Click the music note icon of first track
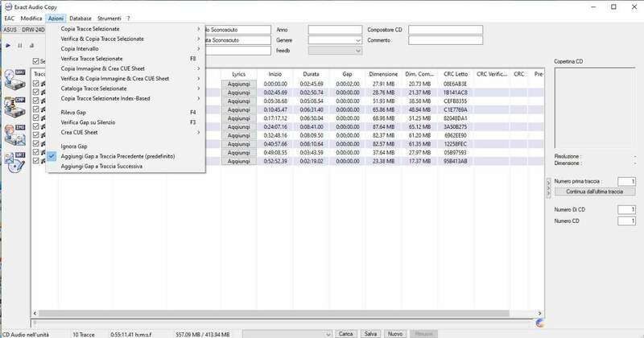Screen dimensions: 644x338 (45, 82)
